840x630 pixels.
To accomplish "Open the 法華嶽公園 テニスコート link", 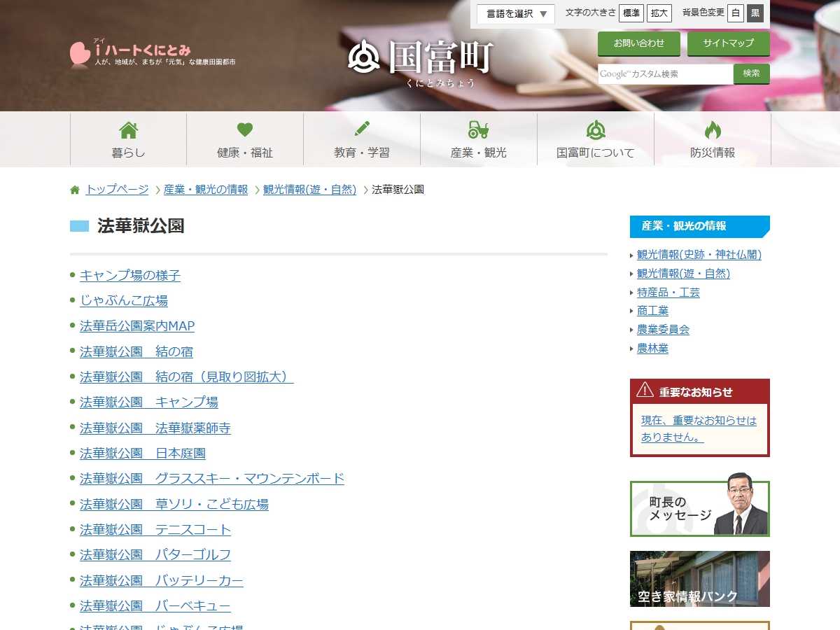I will pos(155,529).
